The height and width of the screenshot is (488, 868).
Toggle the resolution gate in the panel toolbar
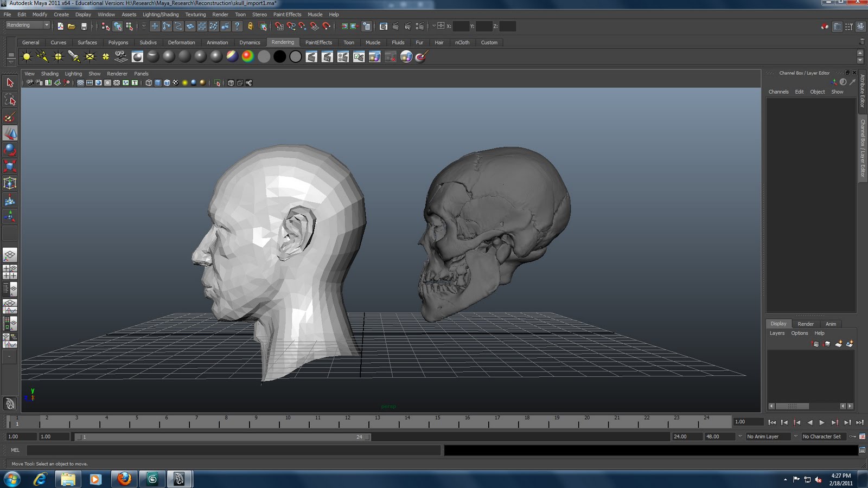(x=98, y=83)
